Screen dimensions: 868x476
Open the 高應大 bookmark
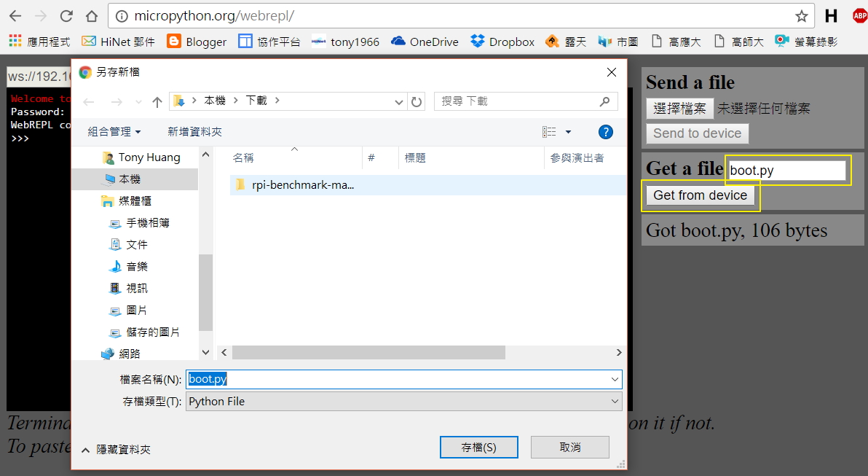pos(676,42)
